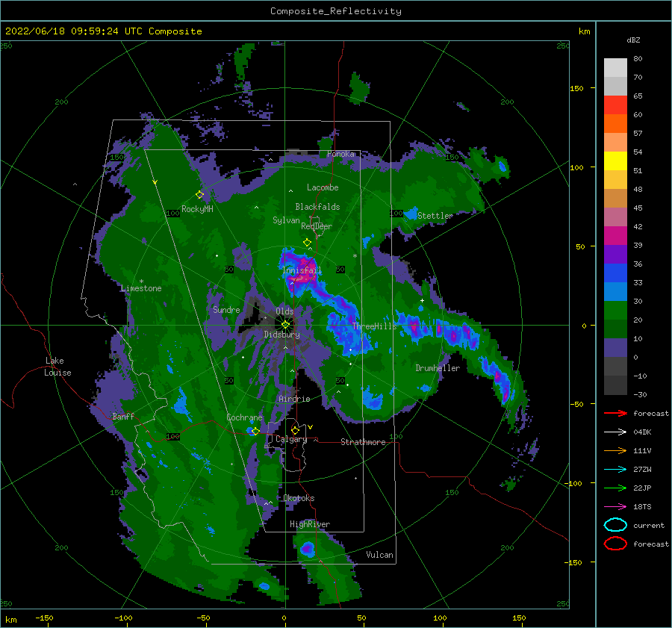Image resolution: width=672 pixels, height=628 pixels.
Task: Click the Stettler city label
Action: tap(435, 216)
